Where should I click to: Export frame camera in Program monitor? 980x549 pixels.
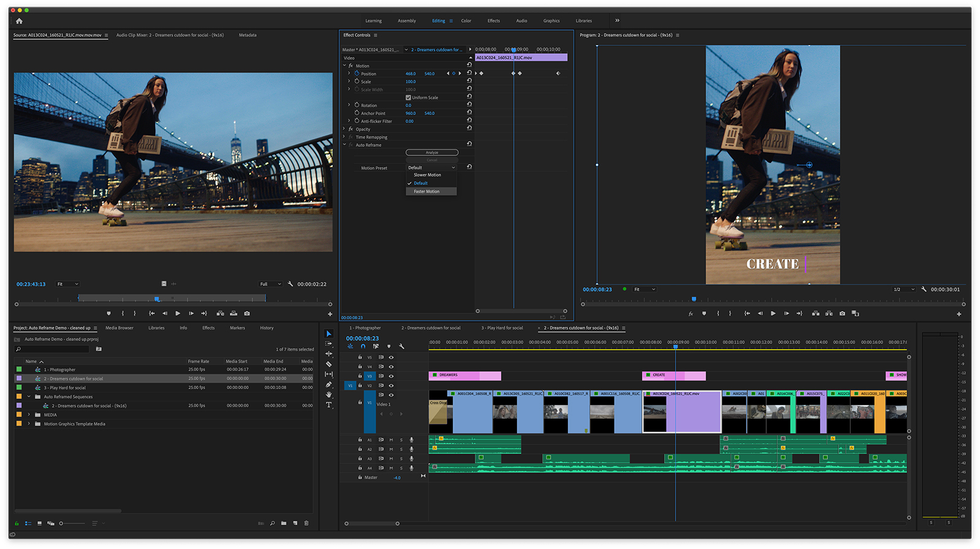(842, 313)
